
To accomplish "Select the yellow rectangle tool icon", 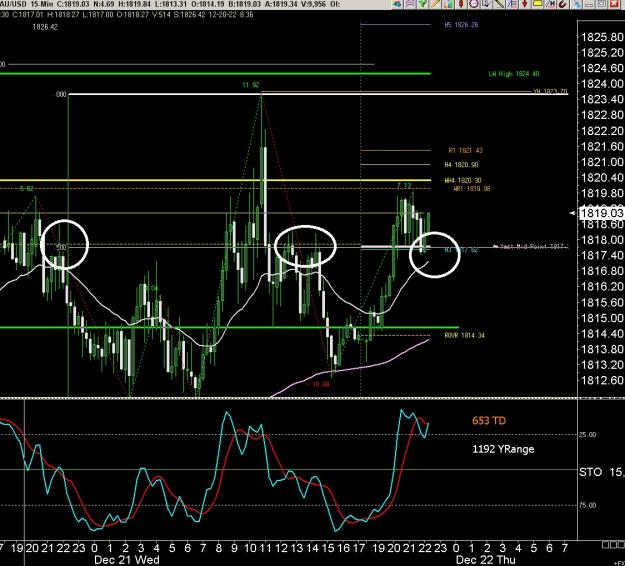I will (537, 4).
